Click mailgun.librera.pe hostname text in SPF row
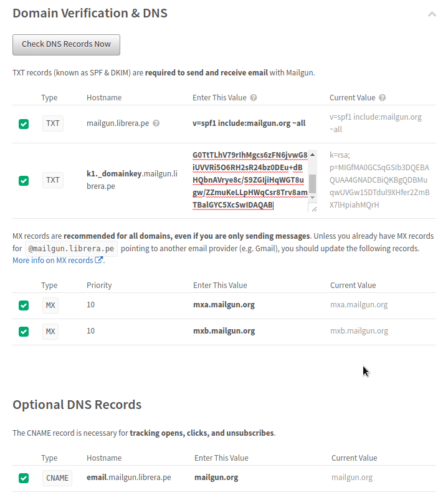Screen dimensions: 448x500 point(118,123)
